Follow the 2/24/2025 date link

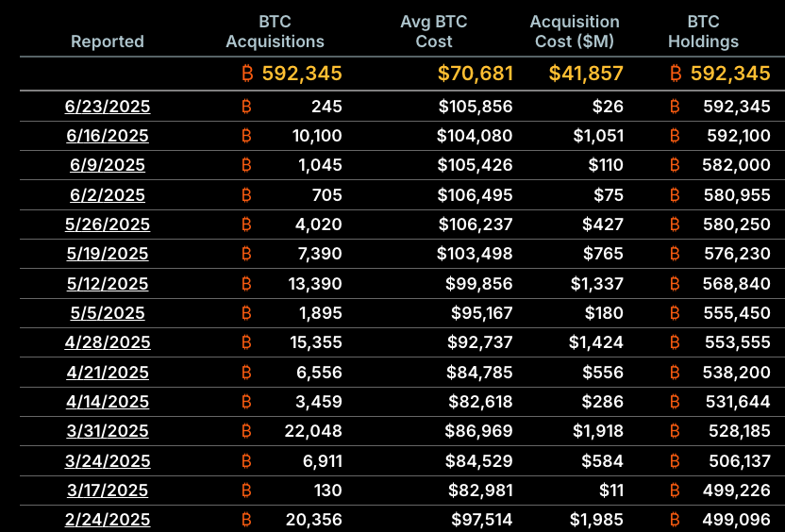click(x=108, y=519)
